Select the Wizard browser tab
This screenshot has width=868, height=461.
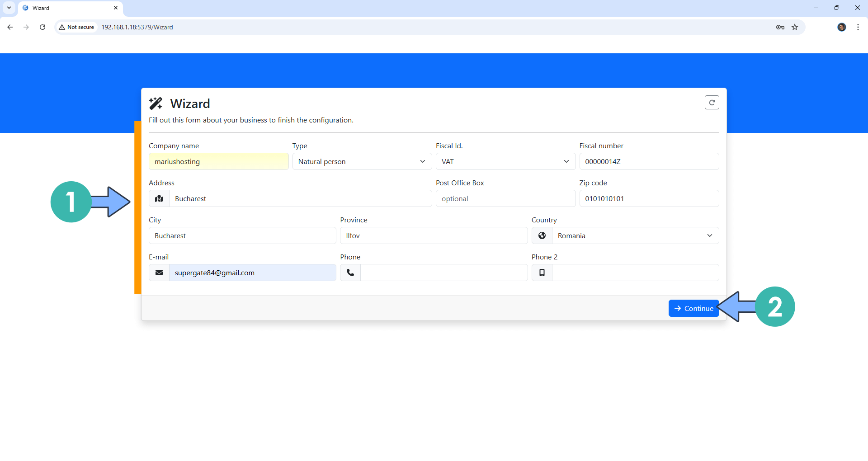click(54, 8)
